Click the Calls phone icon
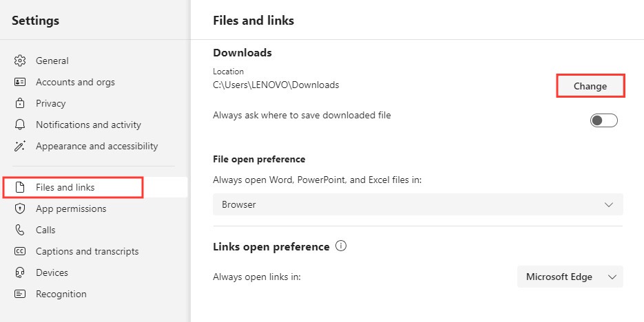Screen dimensions: 644x322 point(20,230)
